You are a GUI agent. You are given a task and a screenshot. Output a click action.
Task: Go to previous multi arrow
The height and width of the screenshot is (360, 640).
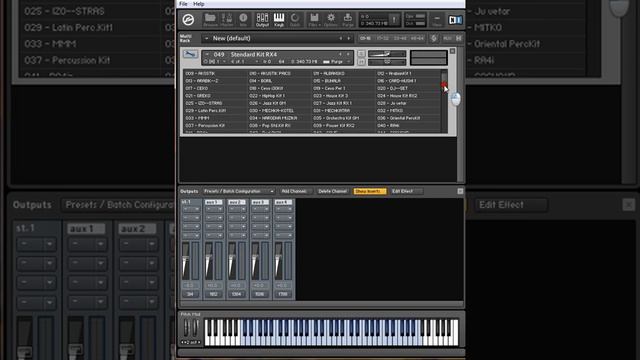click(341, 38)
